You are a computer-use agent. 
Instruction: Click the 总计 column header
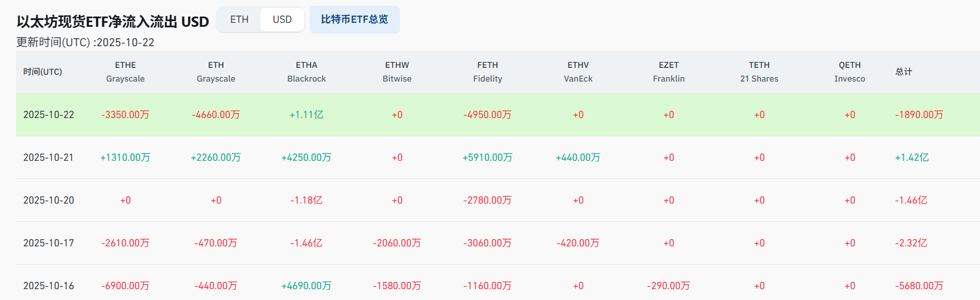pos(904,72)
